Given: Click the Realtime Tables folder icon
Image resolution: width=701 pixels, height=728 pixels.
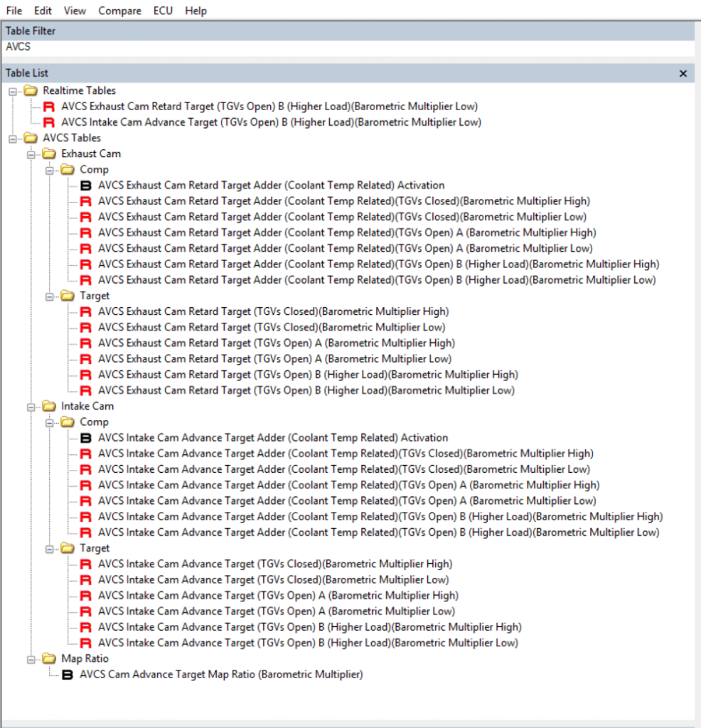Looking at the screenshot, I should pos(31,91).
